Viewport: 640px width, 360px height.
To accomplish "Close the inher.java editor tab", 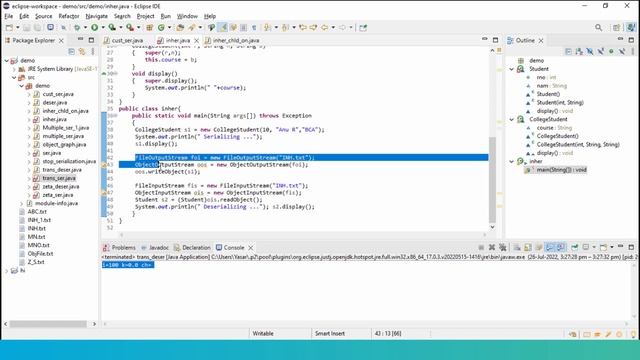I will (x=196, y=40).
